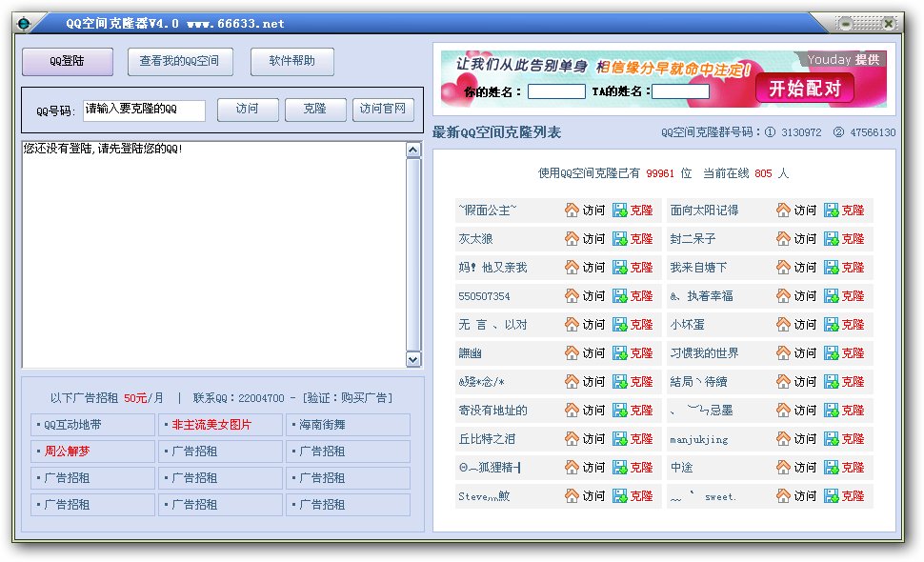The height and width of the screenshot is (562, 924).
Task: Focus the 你的姓名 field in the banner
Action: click(556, 91)
